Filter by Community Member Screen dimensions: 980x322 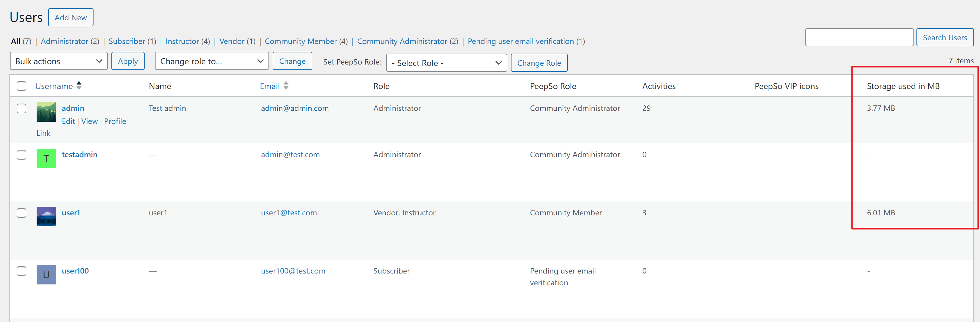tap(301, 41)
